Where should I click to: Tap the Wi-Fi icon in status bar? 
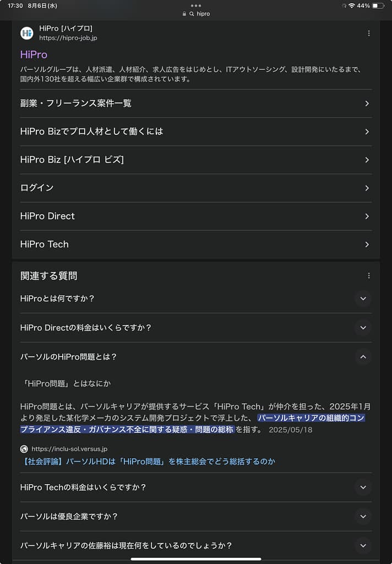coord(351,6)
